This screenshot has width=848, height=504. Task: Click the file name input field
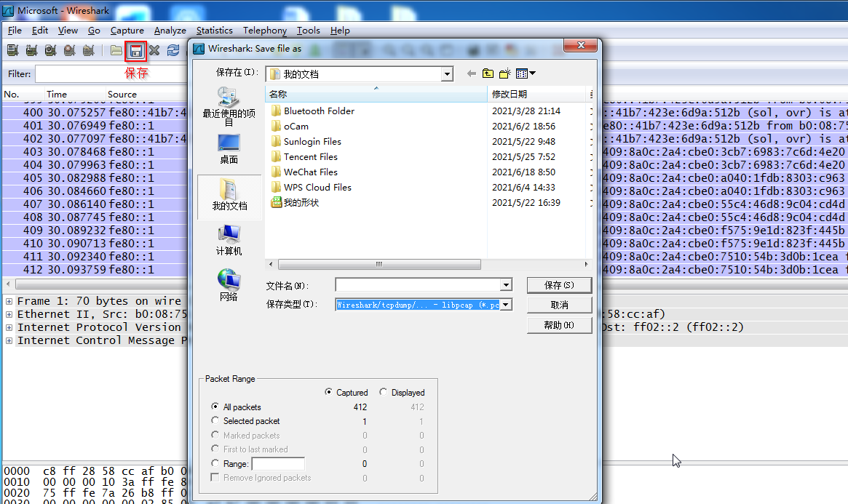419,284
